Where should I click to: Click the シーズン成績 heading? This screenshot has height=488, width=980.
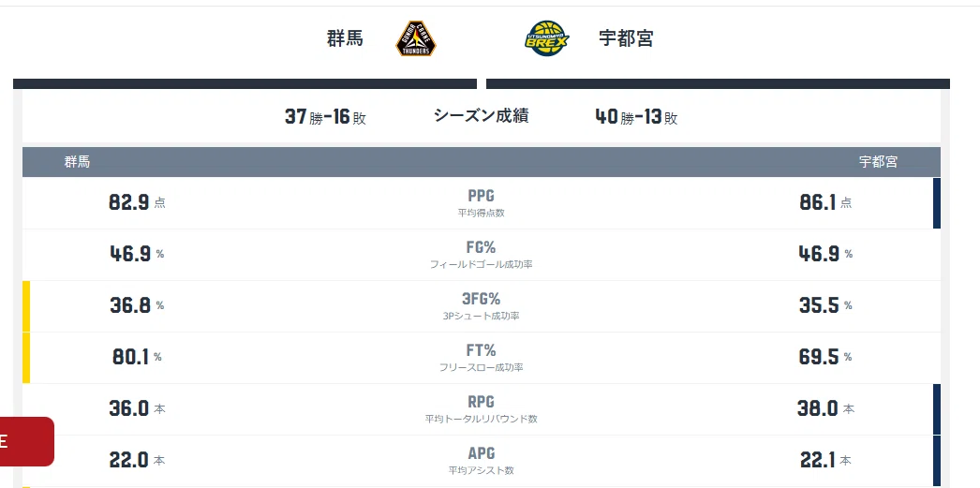pyautogui.click(x=481, y=115)
